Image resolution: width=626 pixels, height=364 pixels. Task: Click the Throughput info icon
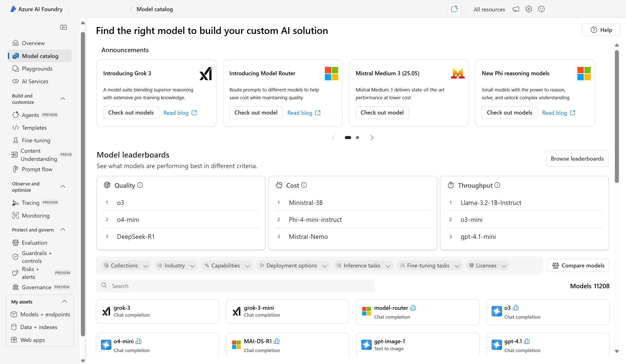[497, 185]
